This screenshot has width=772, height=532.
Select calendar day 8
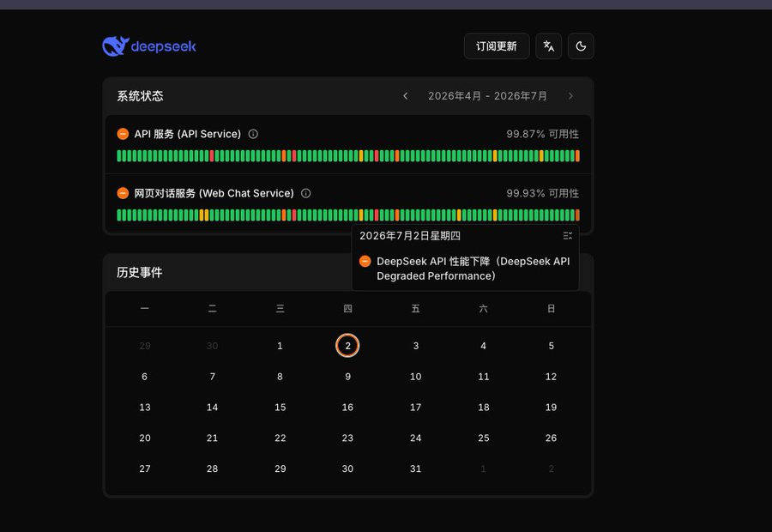click(280, 377)
